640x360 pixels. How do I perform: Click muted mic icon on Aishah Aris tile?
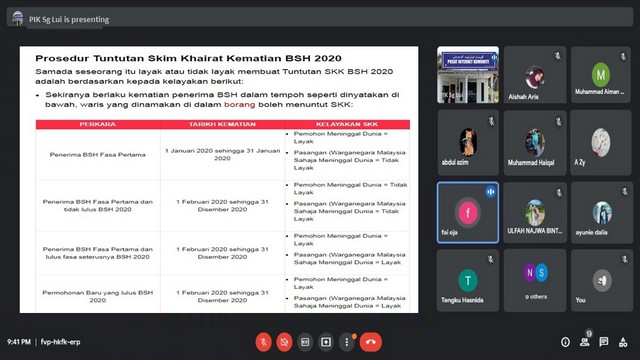pos(558,56)
